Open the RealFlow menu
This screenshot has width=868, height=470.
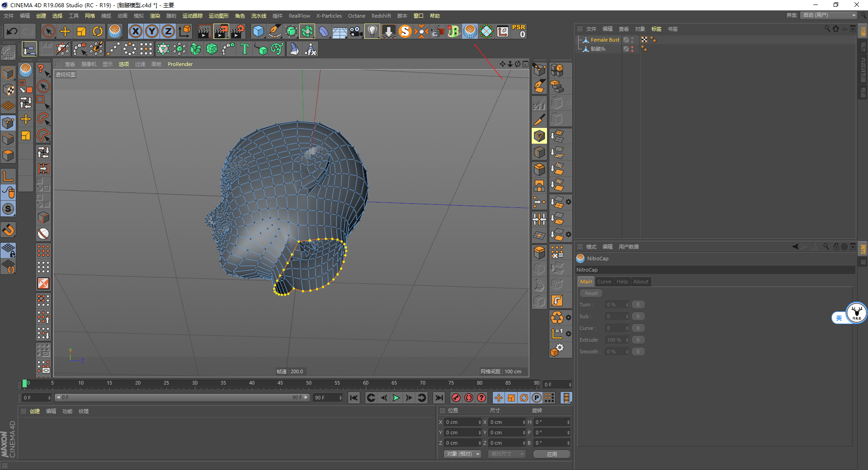pos(299,16)
